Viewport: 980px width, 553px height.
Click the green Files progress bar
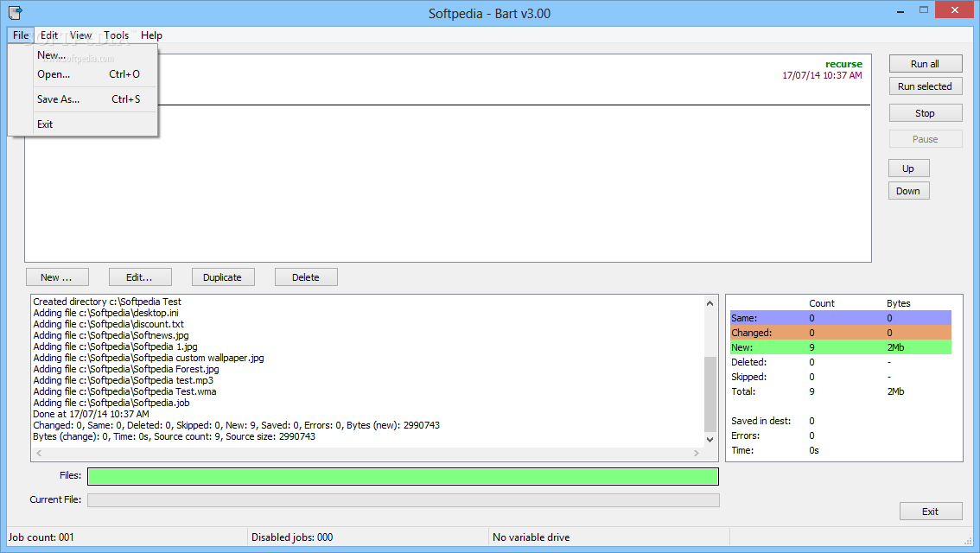pos(403,476)
